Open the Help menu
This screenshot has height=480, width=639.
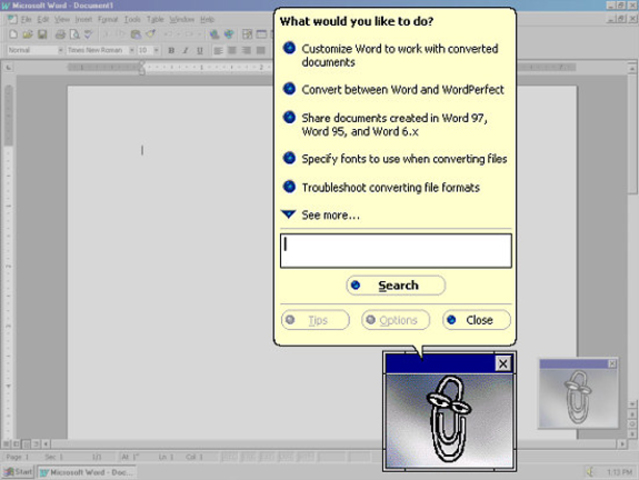207,19
